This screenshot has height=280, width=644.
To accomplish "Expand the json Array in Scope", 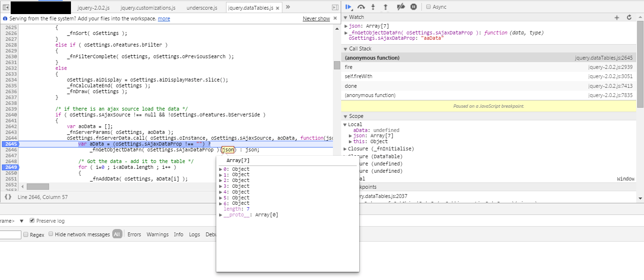I will tap(349, 135).
